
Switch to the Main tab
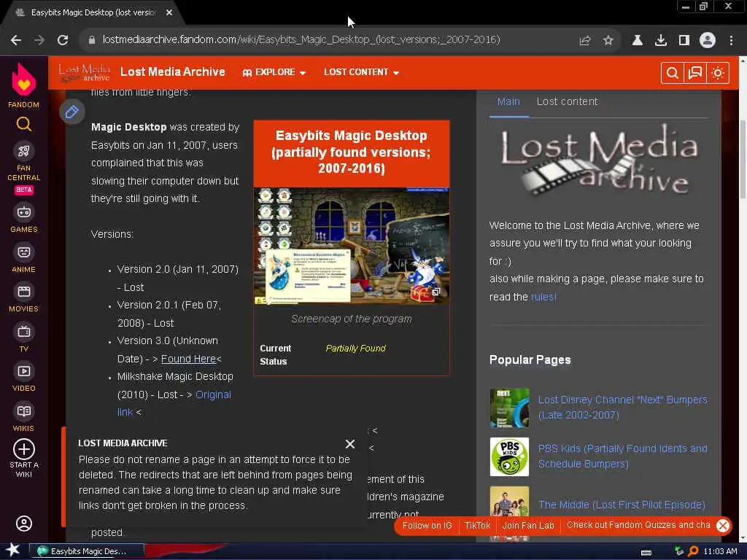click(508, 101)
